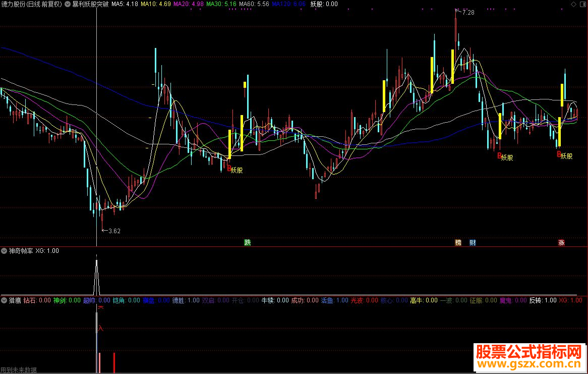Click the 7.28 high price label

(468, 13)
